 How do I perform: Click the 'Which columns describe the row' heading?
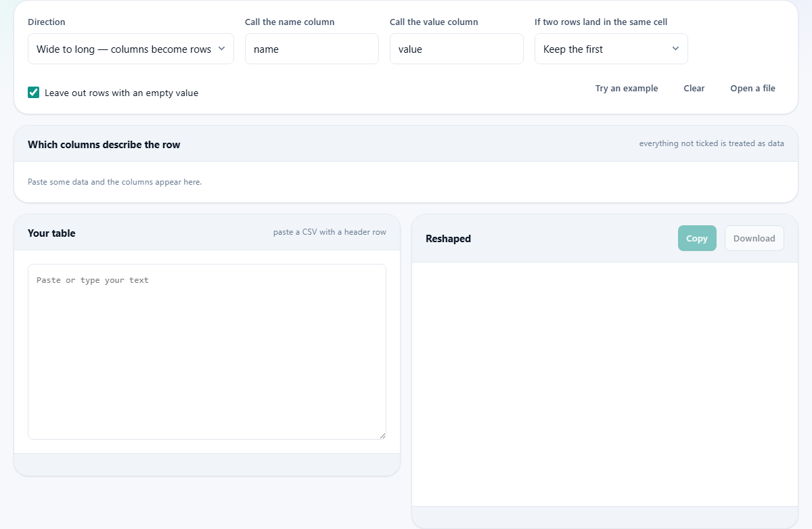pos(104,144)
